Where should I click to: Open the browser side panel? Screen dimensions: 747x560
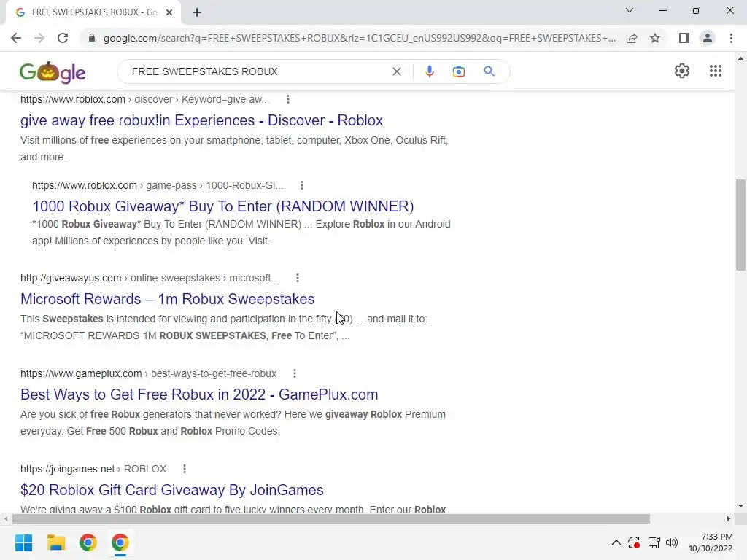point(684,38)
